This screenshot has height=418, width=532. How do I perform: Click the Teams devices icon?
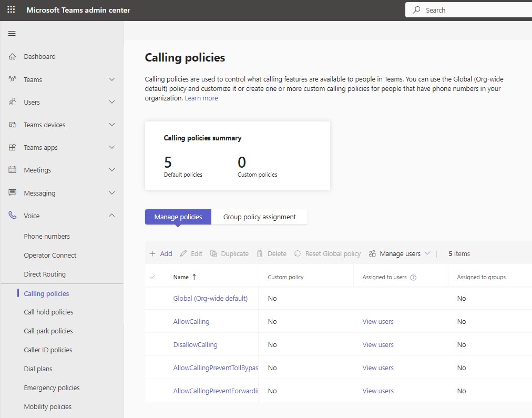(x=13, y=125)
